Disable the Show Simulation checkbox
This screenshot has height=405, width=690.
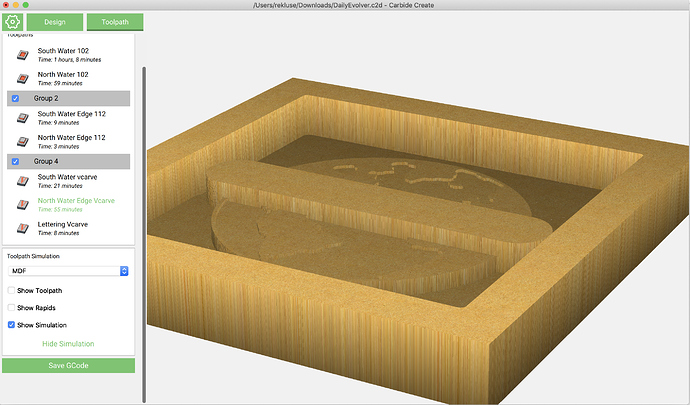[x=11, y=324]
